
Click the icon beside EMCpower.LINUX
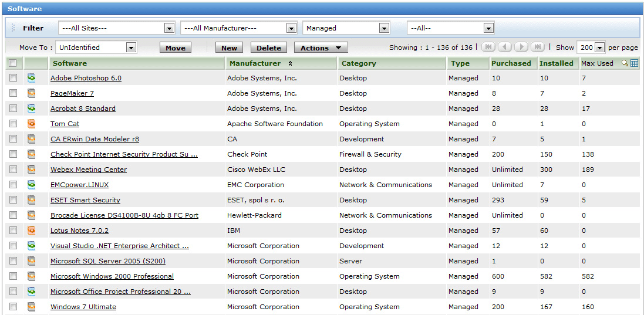coord(31,185)
